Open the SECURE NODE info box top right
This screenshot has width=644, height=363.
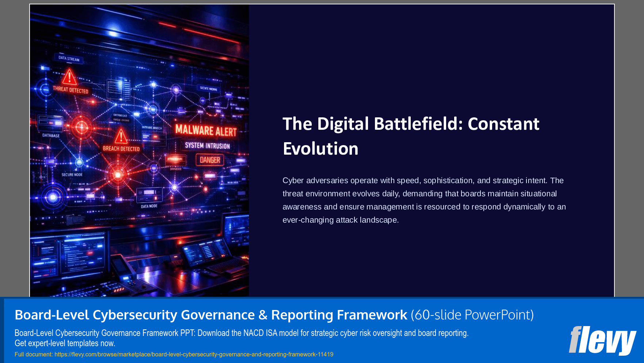[210, 87]
